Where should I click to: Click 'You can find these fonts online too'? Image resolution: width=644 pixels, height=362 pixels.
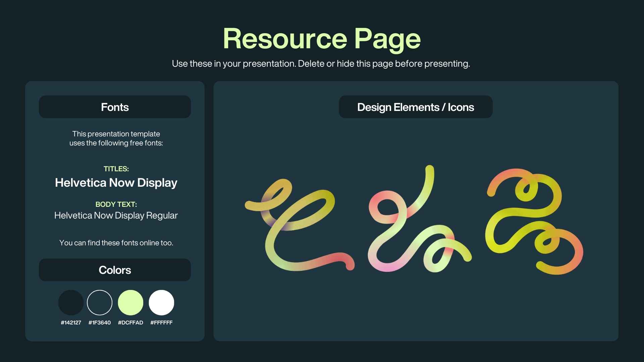(x=116, y=243)
